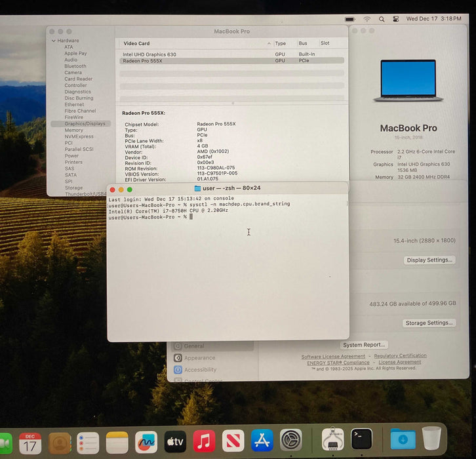Select Graphics/Displays in the Hardware sidebar

tap(81, 123)
